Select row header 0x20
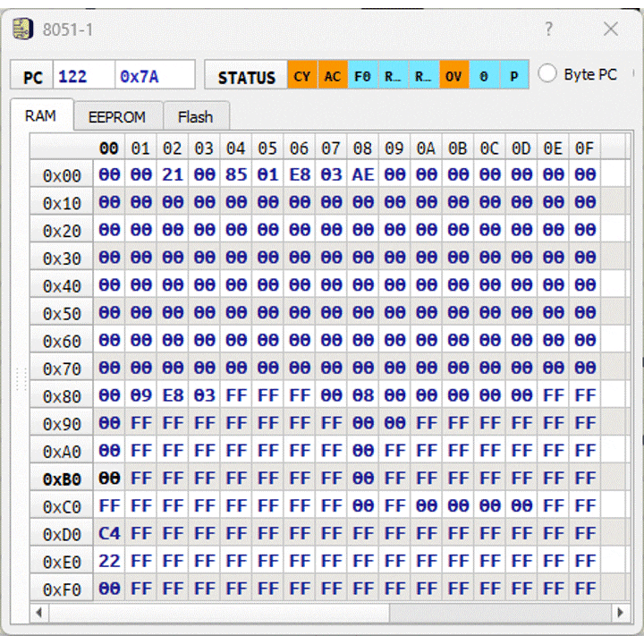This screenshot has height=644, width=644. [x=62, y=230]
